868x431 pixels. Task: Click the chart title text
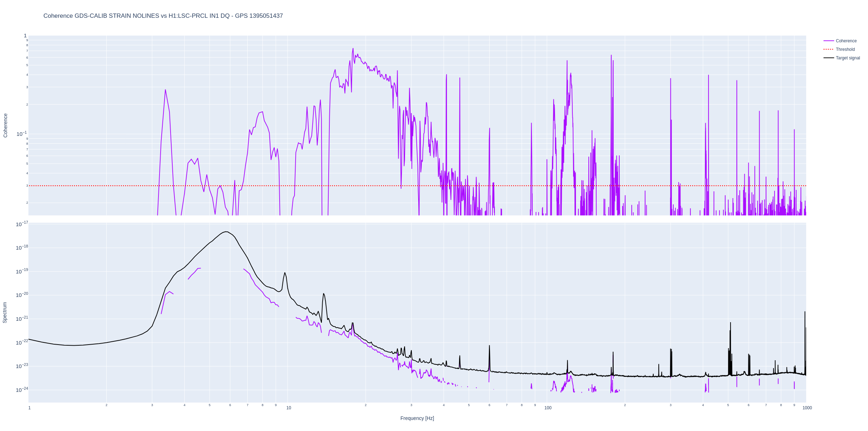click(163, 16)
